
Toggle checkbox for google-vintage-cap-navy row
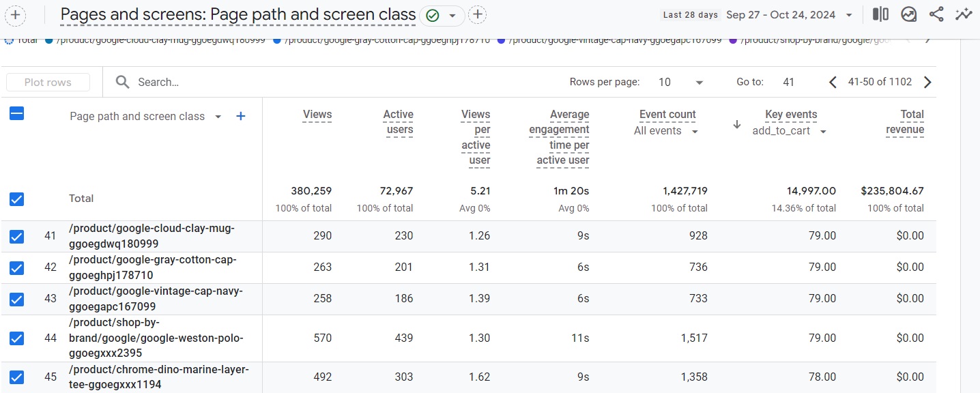[17, 299]
